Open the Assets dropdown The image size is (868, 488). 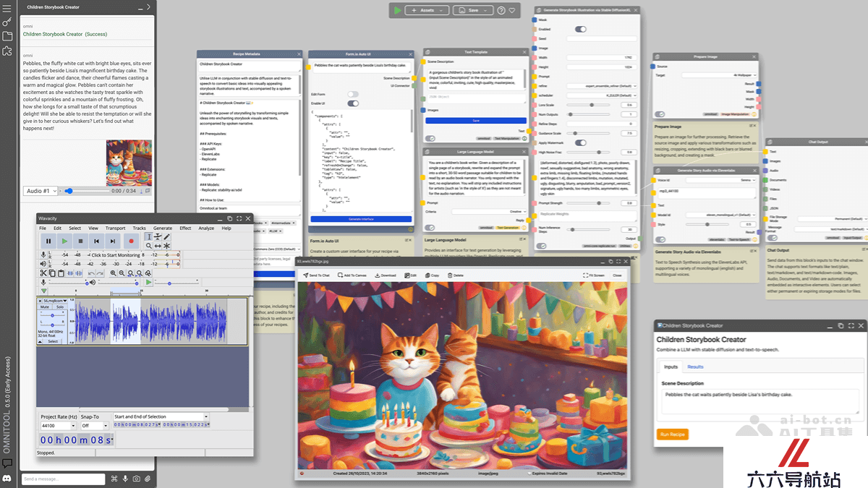[426, 10]
